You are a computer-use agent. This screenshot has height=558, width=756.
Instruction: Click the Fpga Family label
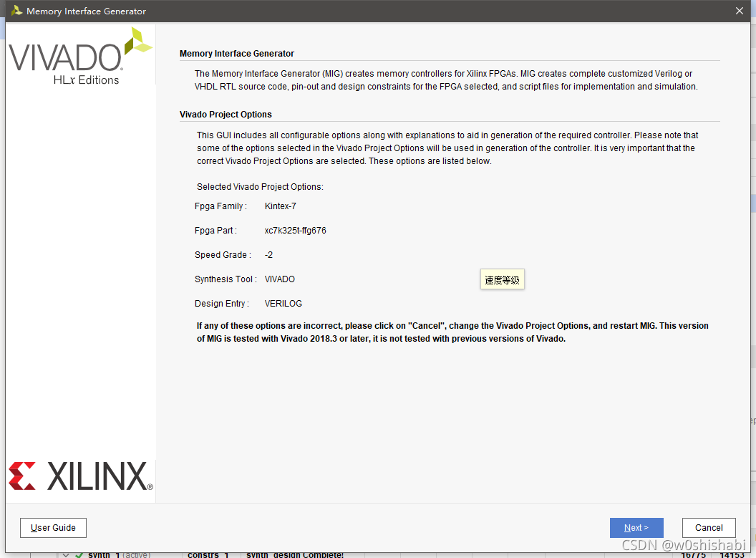(x=220, y=206)
